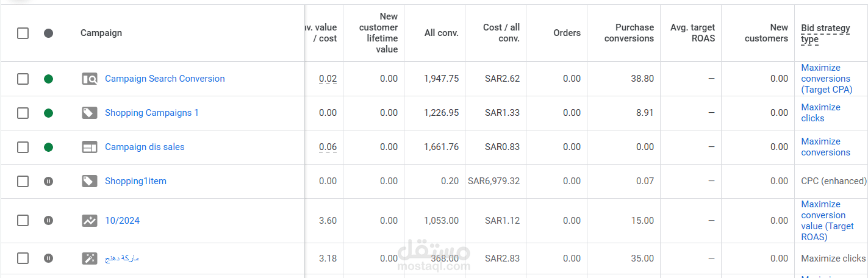Click the search campaign type icon

pos(90,79)
